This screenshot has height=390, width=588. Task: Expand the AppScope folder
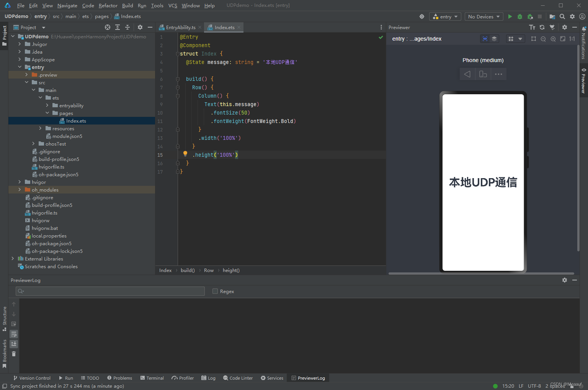pyautogui.click(x=20, y=59)
